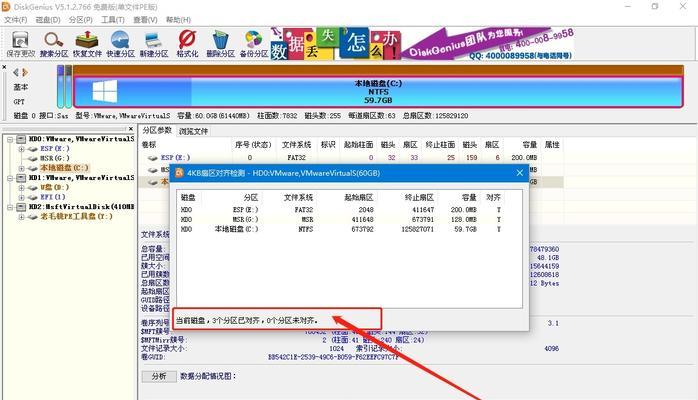
Task: Click the 格式化 (Format) toolbar icon
Action: [x=187, y=42]
